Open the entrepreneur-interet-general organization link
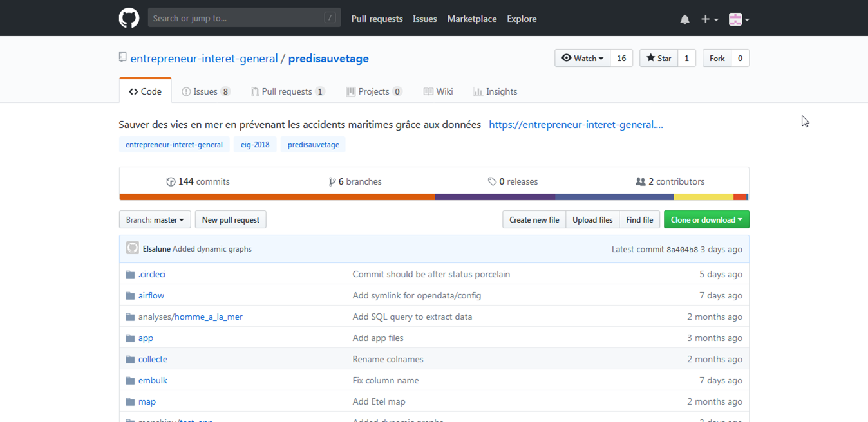Screen dimensions: 868x422 tap(204, 59)
